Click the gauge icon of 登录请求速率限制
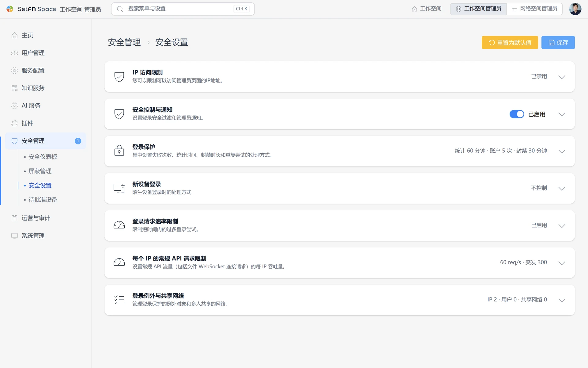The image size is (588, 368). tap(119, 225)
